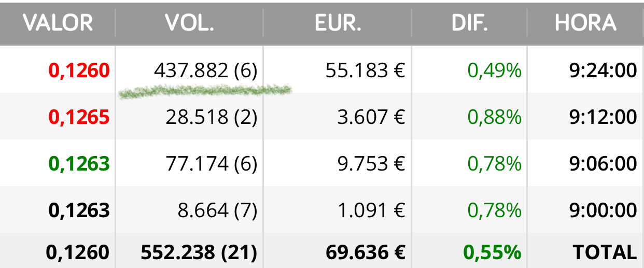Click the DIF. column header
The width and height of the screenshot is (644, 268).
pyautogui.click(x=469, y=23)
